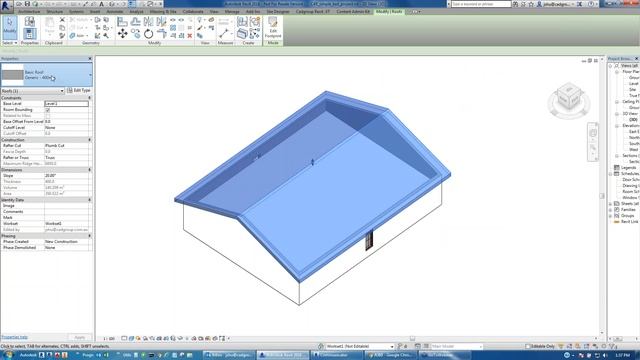This screenshot has height=360, width=640.
Task: Select the Copy tool in the Modify panel
Action: (136, 34)
